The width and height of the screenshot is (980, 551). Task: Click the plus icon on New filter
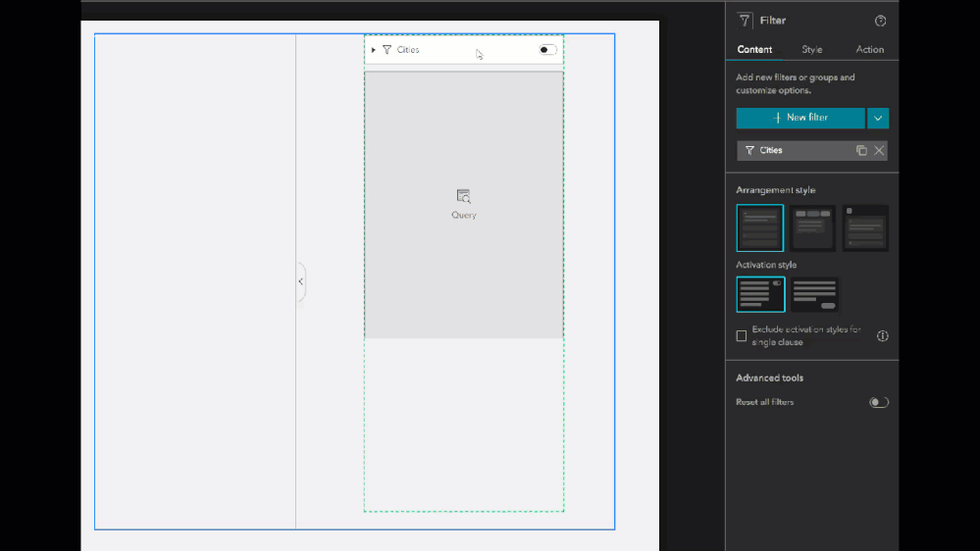777,118
